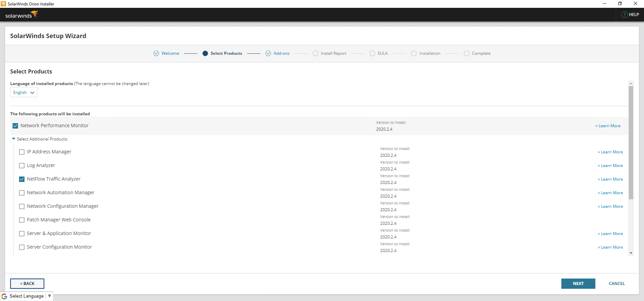Tick Server Configuration Monitor checkbox

(x=22, y=247)
